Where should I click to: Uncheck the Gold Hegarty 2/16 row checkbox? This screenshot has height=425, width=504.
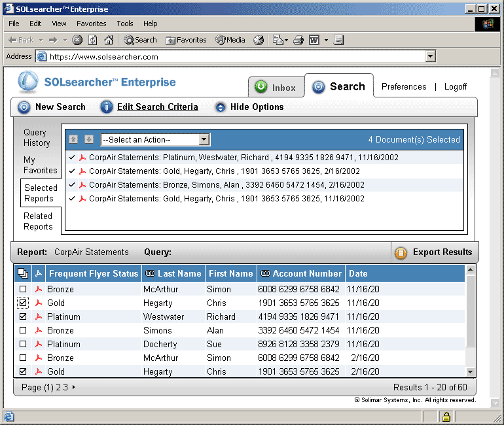tap(23, 371)
